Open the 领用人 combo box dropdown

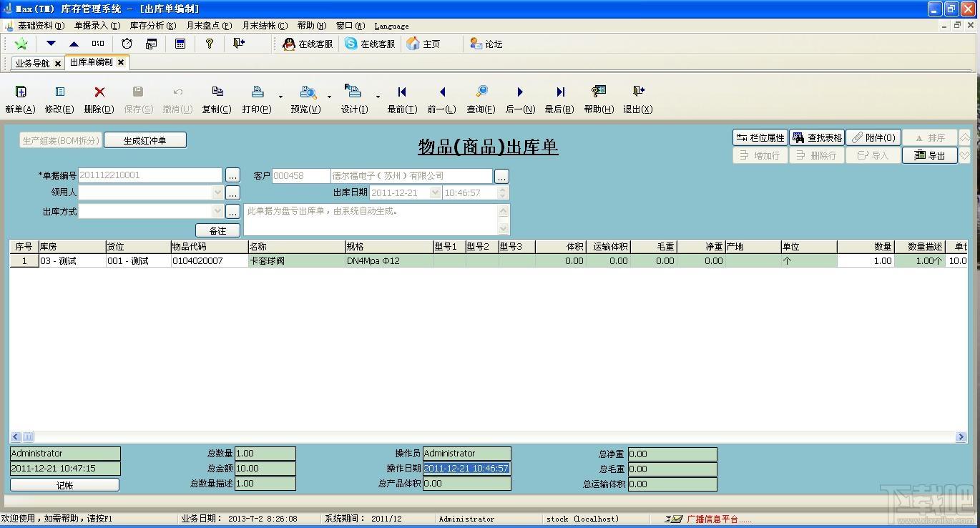tap(217, 192)
